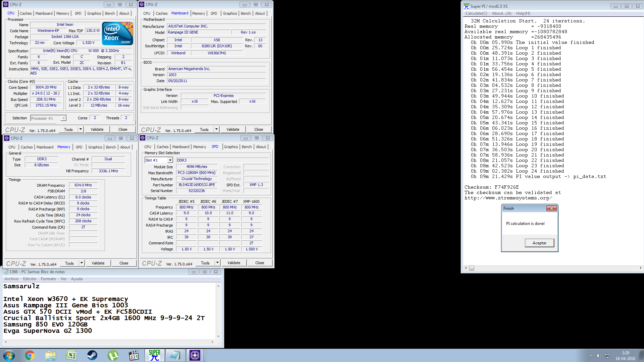Open About...(A) menu in Super PI

[x=501, y=13]
